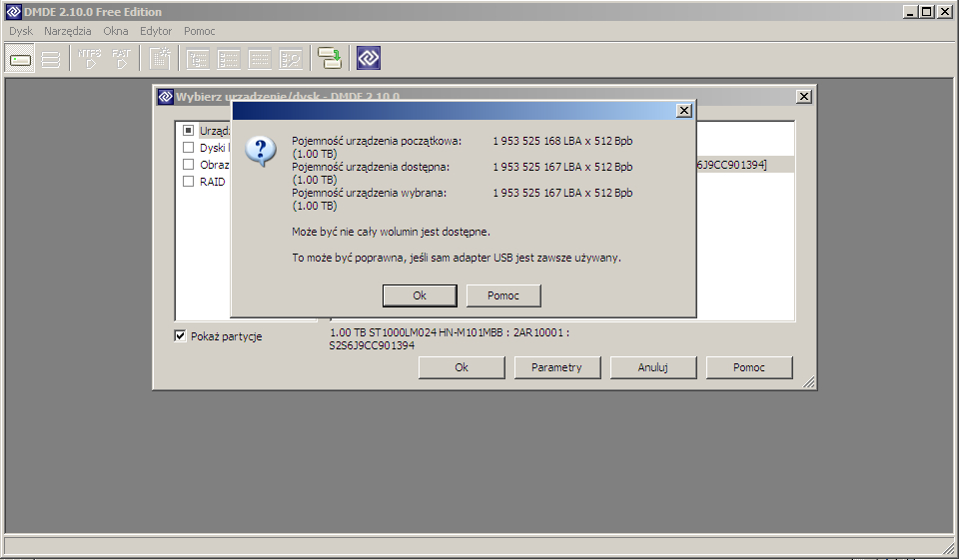Open the Narzędzia menu
The image size is (959, 560).
pos(68,31)
